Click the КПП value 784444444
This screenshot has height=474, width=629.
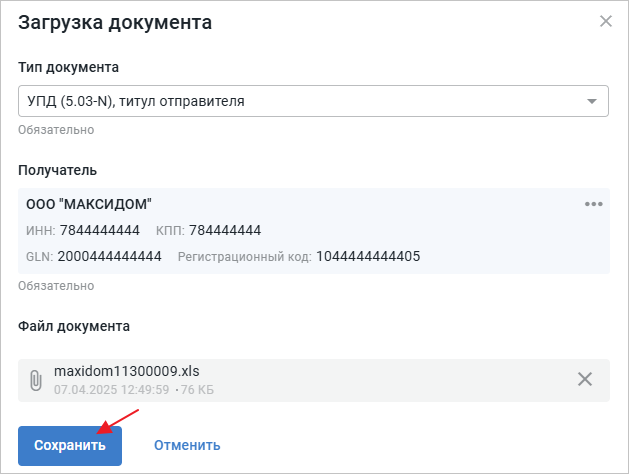[225, 230]
